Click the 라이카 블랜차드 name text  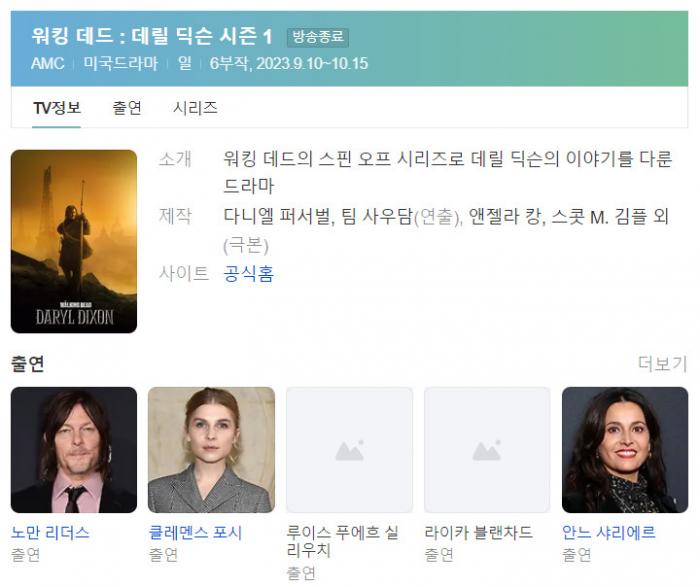[x=479, y=533]
